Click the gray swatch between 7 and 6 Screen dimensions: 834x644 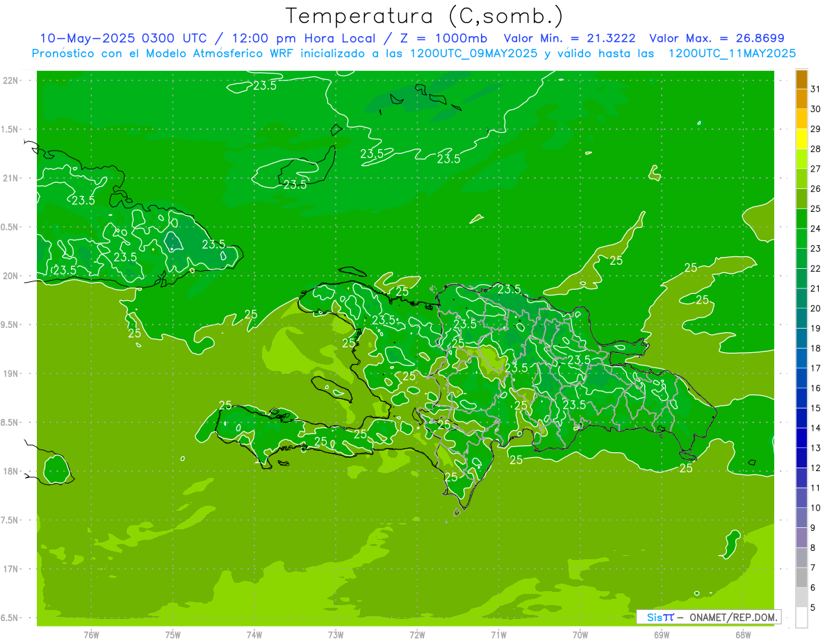801,577
